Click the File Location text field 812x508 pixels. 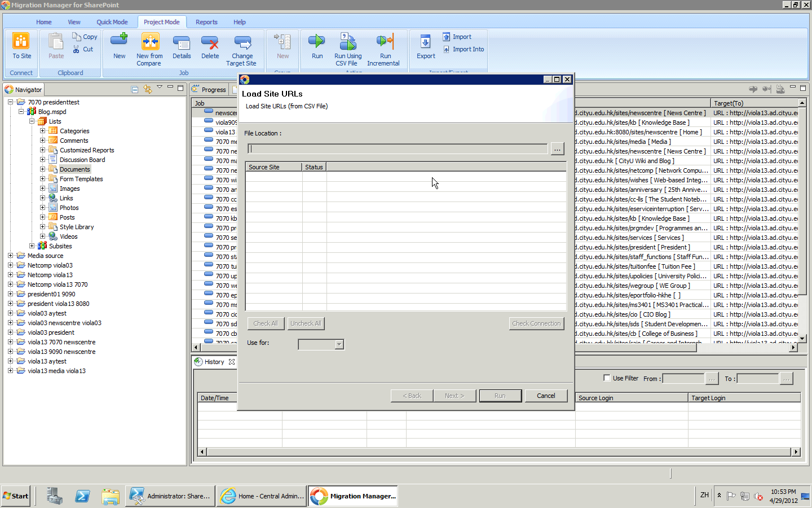pyautogui.click(x=398, y=148)
